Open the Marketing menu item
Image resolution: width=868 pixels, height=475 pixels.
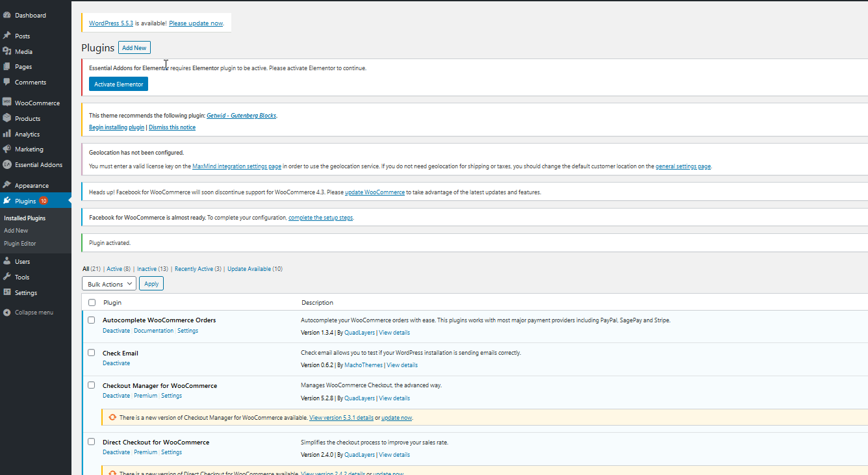29,149
